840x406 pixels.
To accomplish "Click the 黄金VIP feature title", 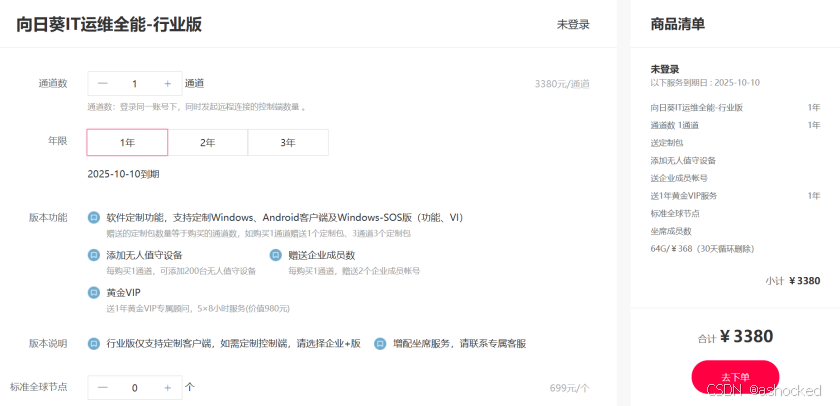I will (123, 292).
